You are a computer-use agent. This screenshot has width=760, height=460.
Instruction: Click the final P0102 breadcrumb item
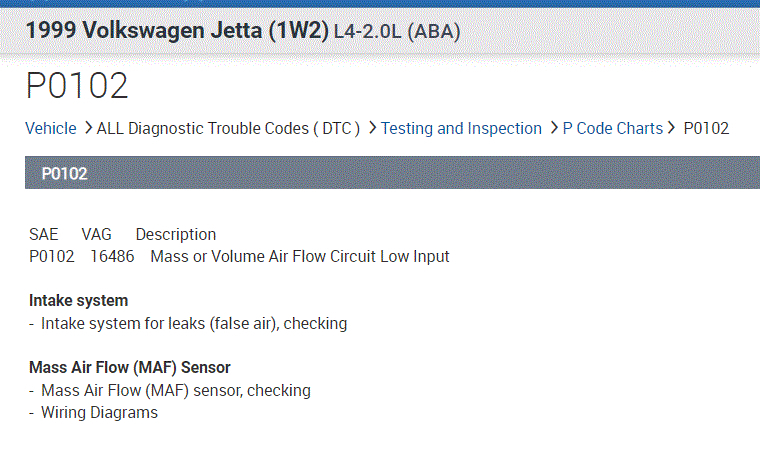coord(706,128)
